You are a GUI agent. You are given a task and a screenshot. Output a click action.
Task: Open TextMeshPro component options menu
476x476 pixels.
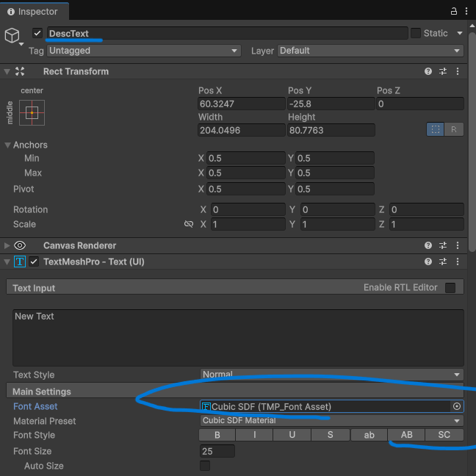tap(458, 262)
